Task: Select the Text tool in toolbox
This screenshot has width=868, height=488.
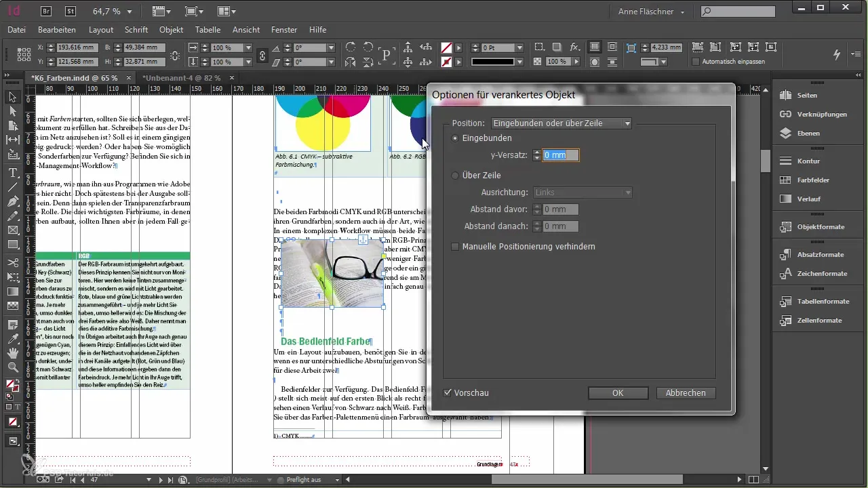Action: coord(12,172)
